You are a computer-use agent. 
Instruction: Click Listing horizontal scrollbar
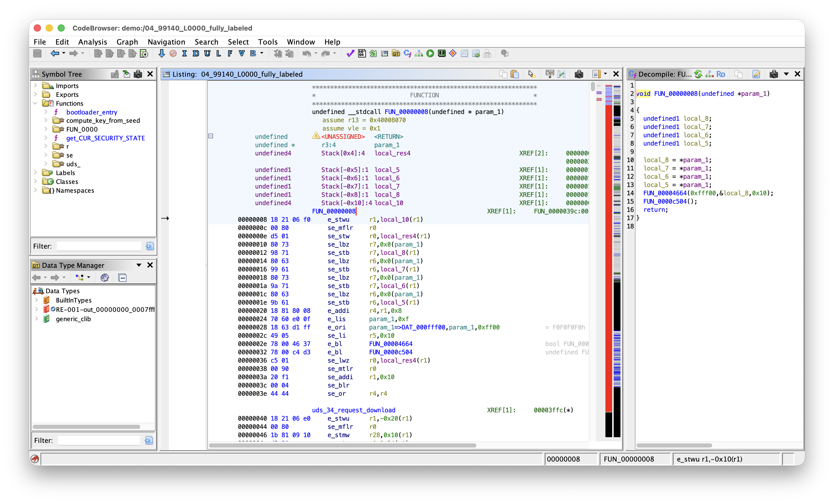342,445
